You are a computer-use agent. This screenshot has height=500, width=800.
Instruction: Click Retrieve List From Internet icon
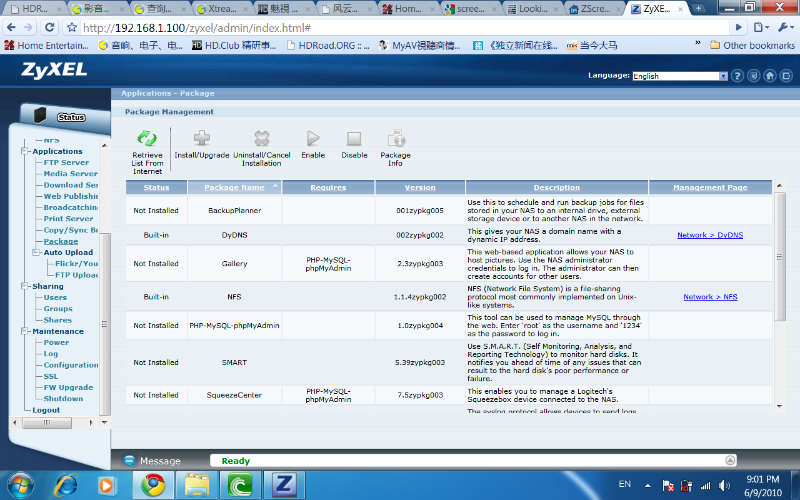click(x=147, y=139)
